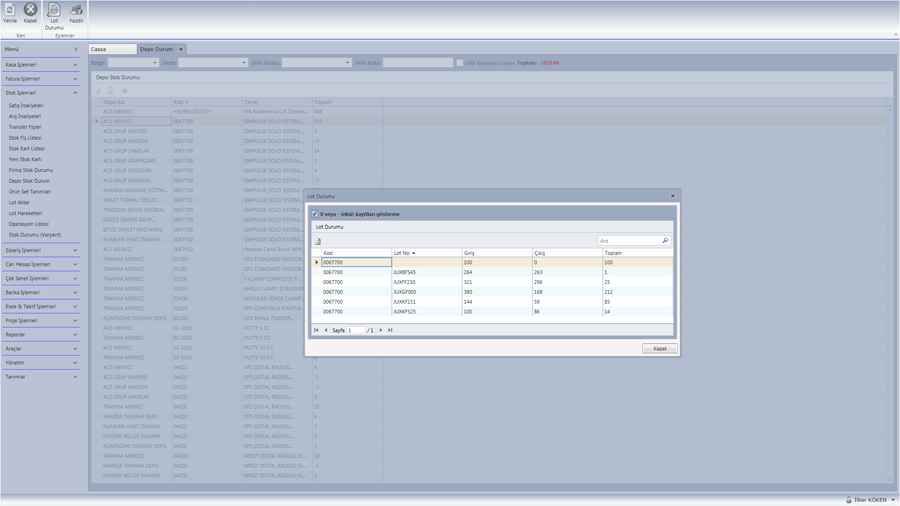Go to next page in lot pager

(381, 330)
